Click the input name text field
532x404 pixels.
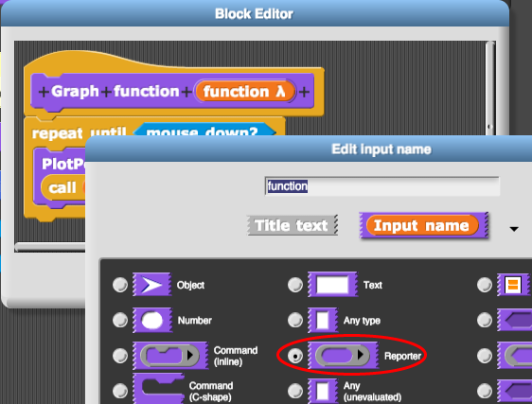382,186
